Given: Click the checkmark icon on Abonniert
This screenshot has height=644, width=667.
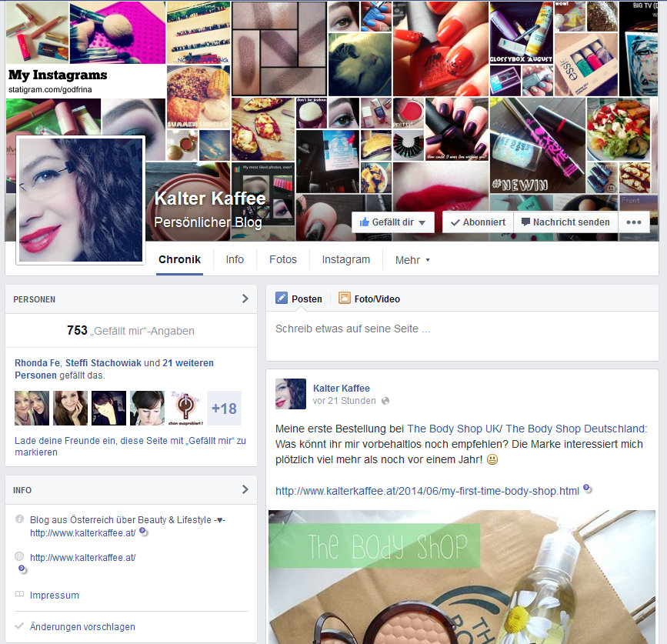Looking at the screenshot, I should coord(455,222).
